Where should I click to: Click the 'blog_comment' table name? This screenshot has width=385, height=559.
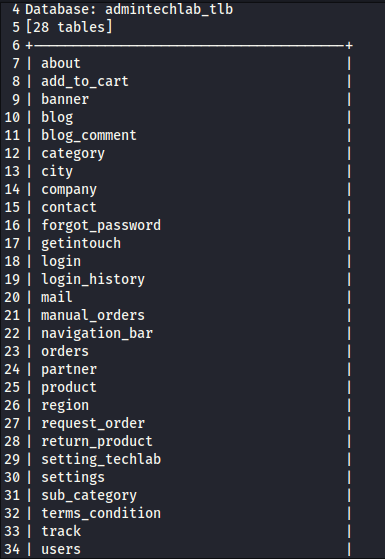(x=88, y=135)
